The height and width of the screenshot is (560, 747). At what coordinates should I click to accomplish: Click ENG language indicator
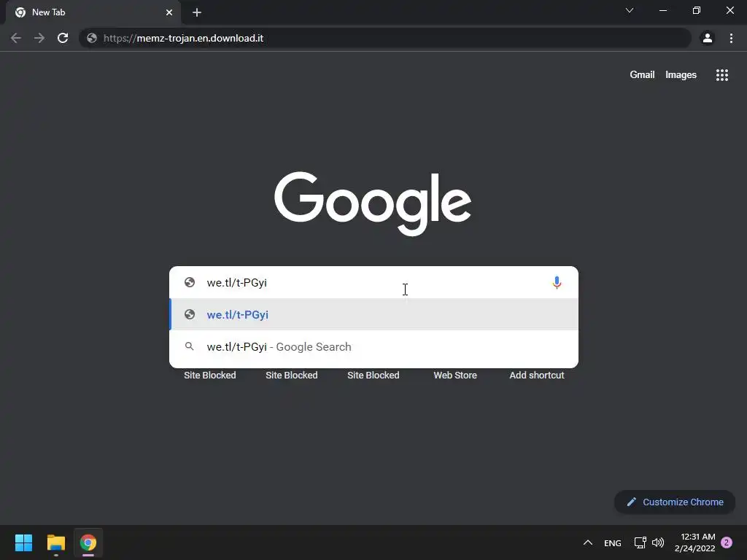[x=613, y=543]
